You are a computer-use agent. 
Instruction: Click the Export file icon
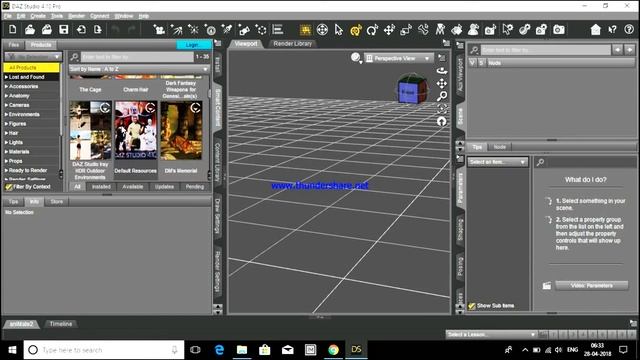(x=98, y=30)
